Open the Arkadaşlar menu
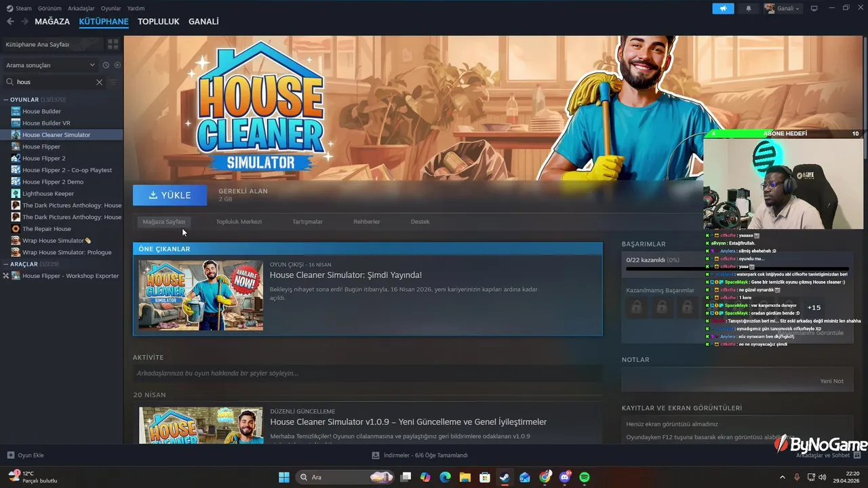Image resolution: width=868 pixels, height=488 pixels. (81, 8)
